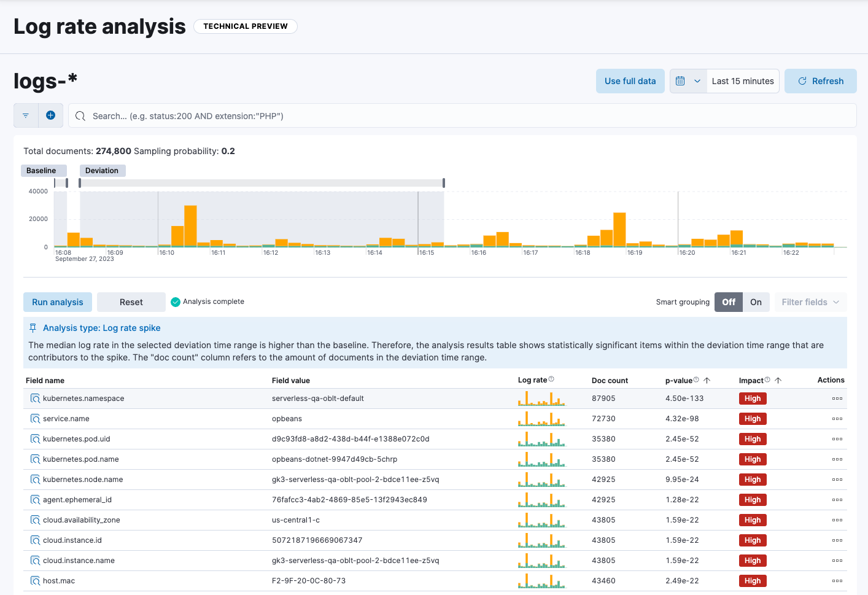Turn Smart grouping On
The width and height of the screenshot is (868, 595).
(756, 301)
